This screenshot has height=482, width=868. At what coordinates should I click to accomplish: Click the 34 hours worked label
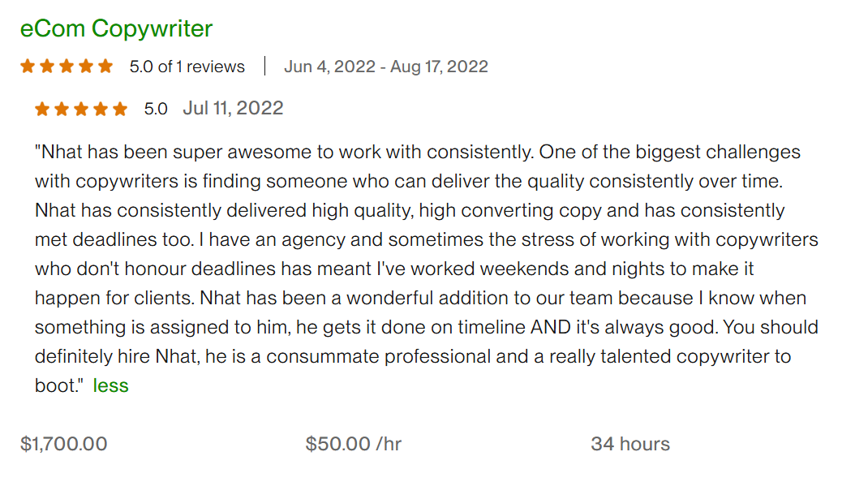[x=630, y=444]
